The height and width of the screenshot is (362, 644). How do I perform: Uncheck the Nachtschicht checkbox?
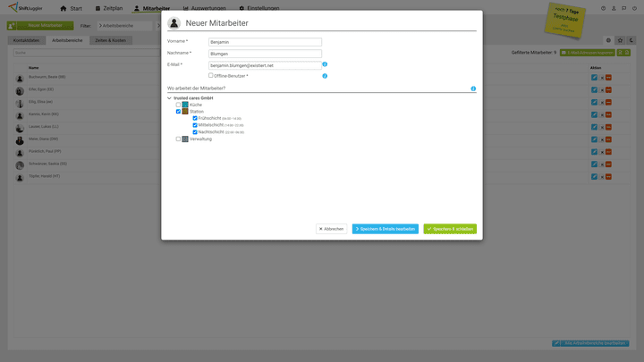[195, 132]
